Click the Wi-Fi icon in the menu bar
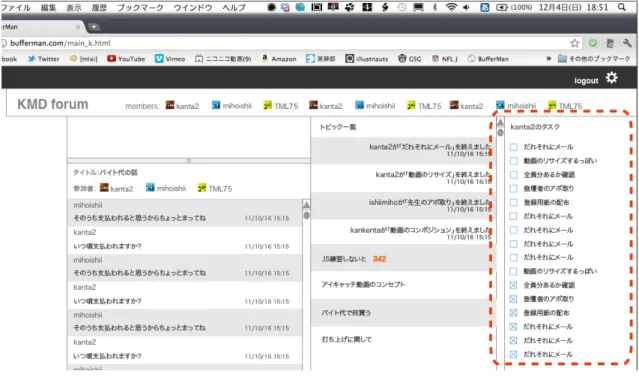The width and height of the screenshot is (639, 380). pyautogui.click(x=451, y=7)
